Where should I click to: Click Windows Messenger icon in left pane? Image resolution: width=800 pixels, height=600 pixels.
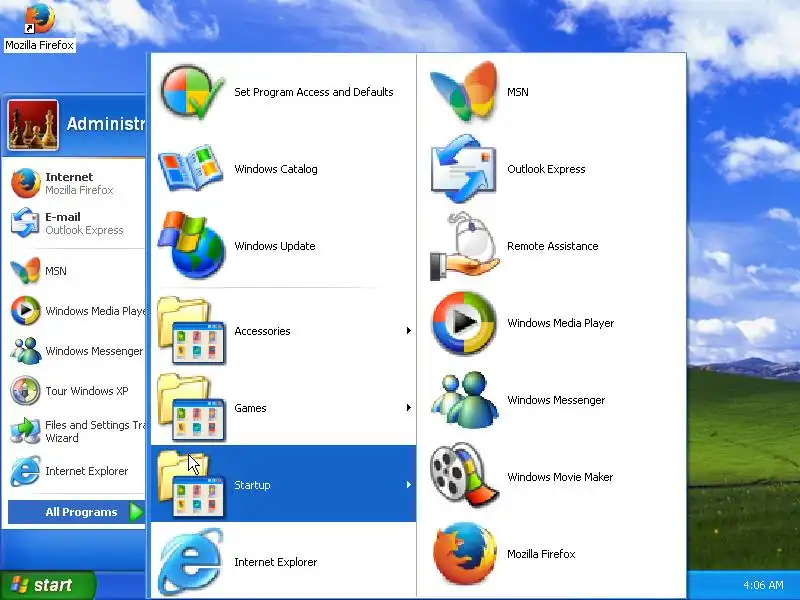click(x=26, y=351)
